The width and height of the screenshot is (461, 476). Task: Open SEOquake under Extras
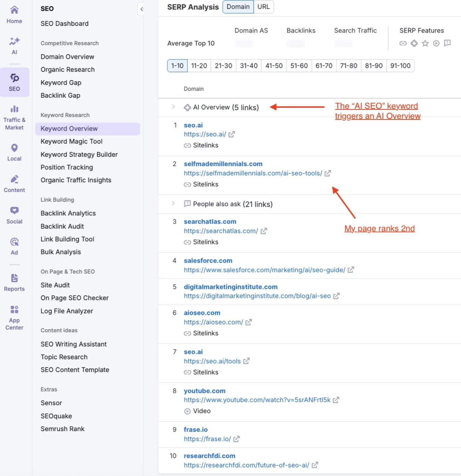(x=56, y=416)
